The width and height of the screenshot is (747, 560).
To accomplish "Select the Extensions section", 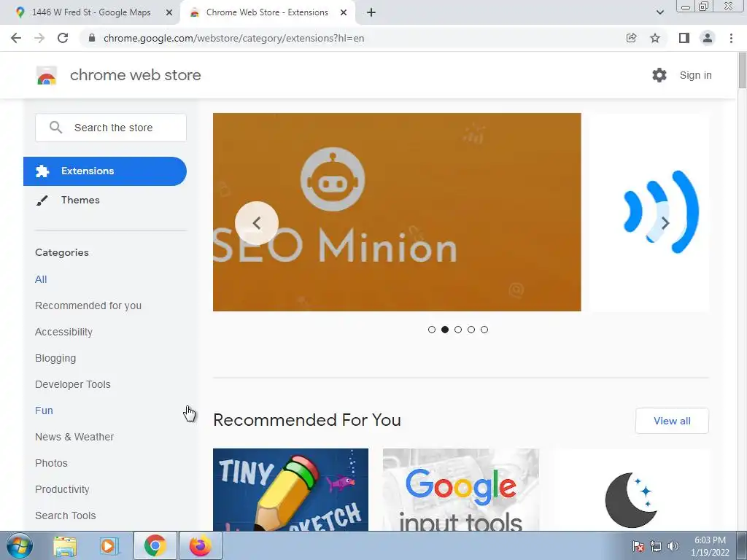I will (105, 171).
